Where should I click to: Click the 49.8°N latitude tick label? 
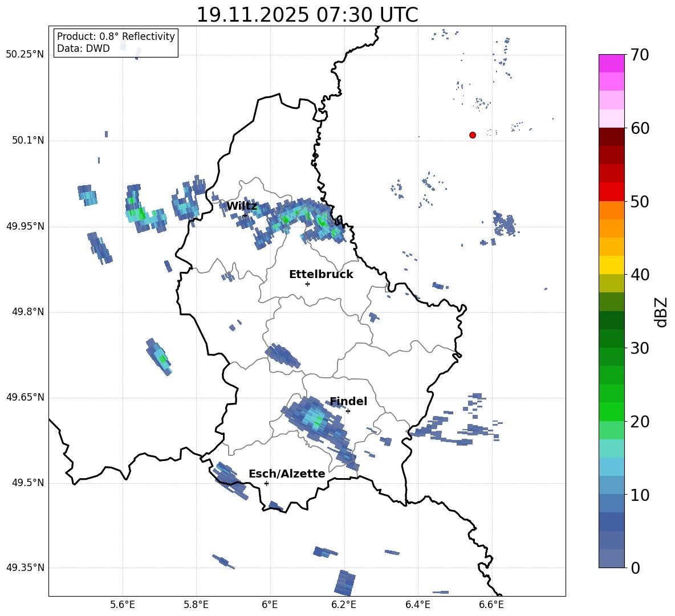pos(28,312)
